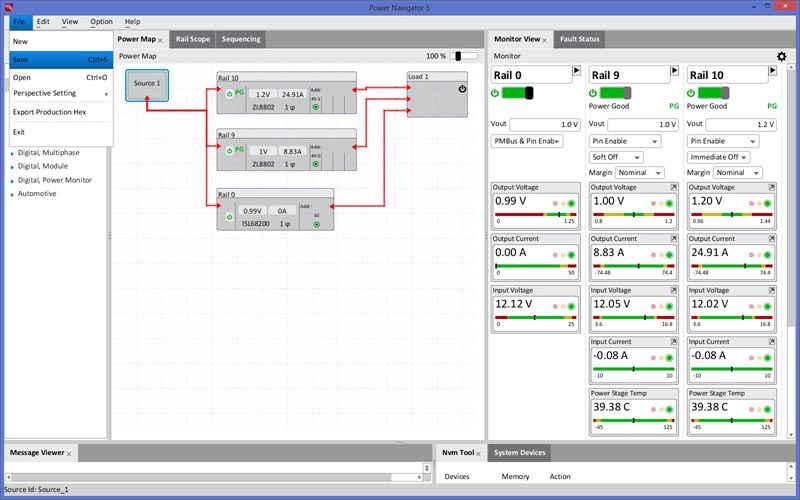Open the Monitor settings gear icon
The width and height of the screenshot is (800, 500).
click(x=781, y=56)
